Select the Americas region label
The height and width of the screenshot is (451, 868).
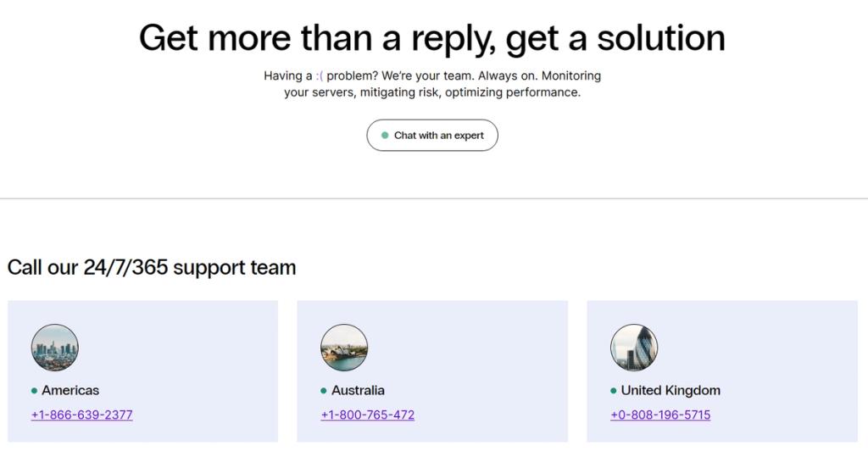point(70,390)
